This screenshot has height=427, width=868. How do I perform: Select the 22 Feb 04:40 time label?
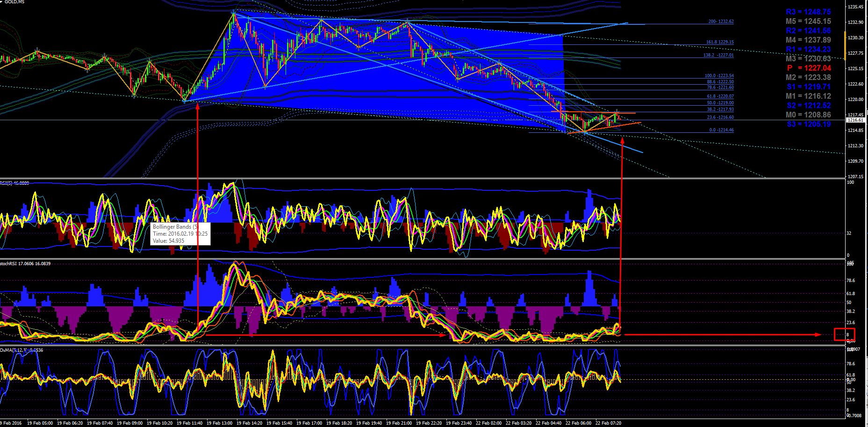[x=548, y=423]
